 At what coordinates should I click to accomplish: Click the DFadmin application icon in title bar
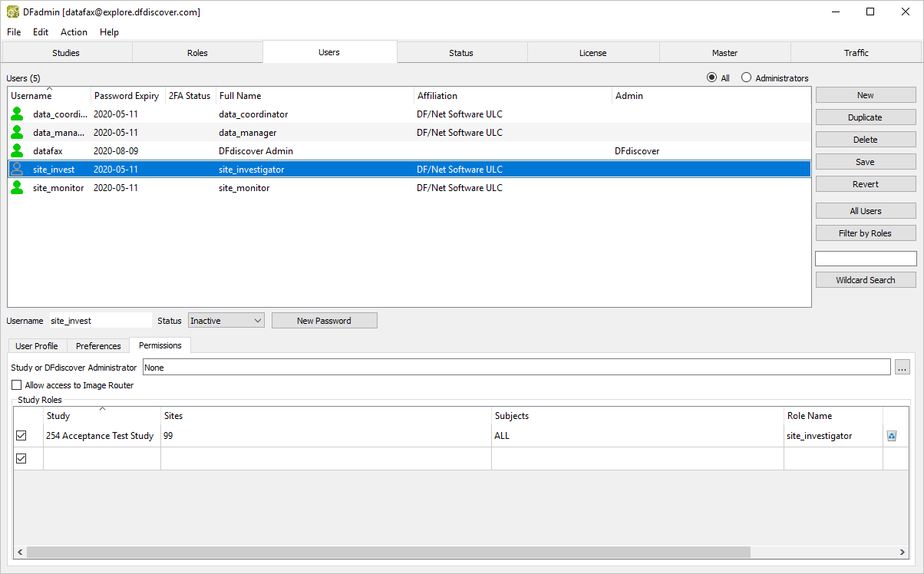(13, 12)
